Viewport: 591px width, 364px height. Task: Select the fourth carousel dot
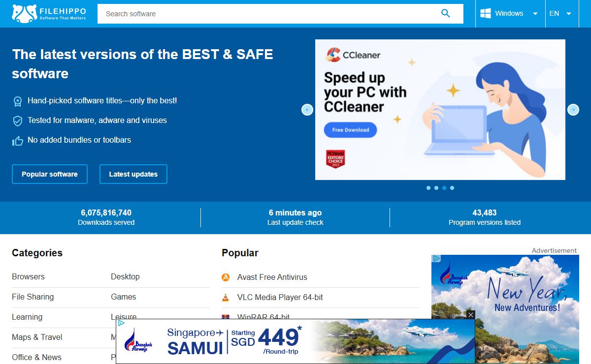point(452,188)
